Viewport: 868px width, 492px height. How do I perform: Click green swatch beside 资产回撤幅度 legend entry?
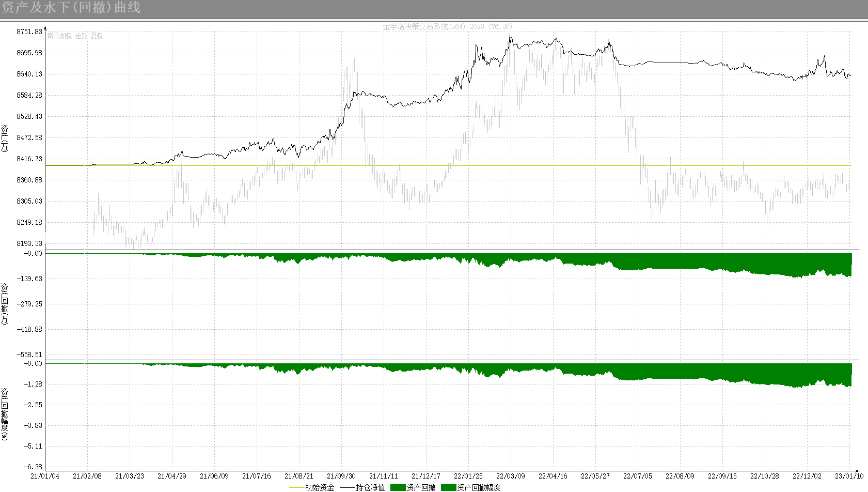coord(448,487)
